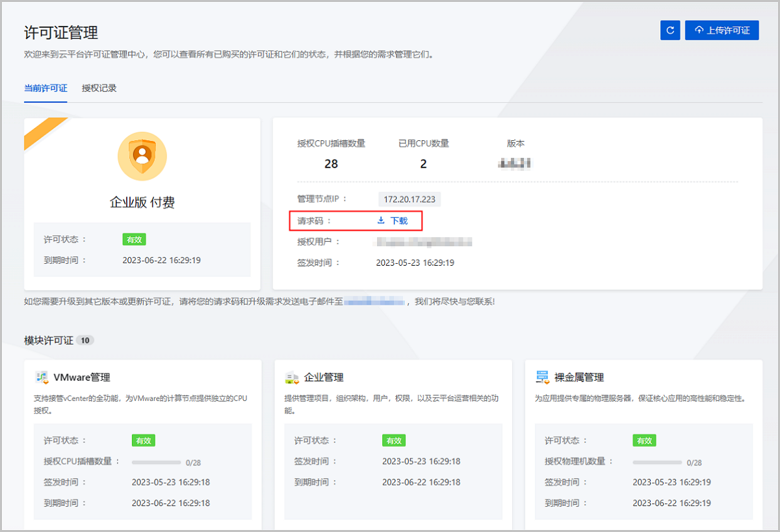This screenshot has height=532, width=780.
Task: Select the 当前许可证 tab
Action: point(45,88)
